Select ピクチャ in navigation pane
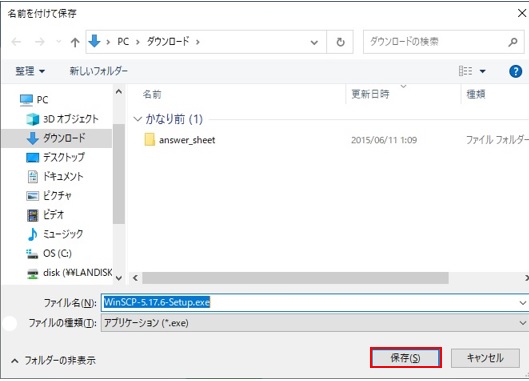Screen dimensions: 529x381 pos(49,196)
